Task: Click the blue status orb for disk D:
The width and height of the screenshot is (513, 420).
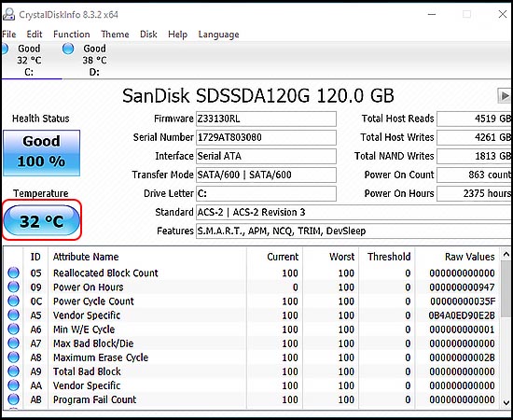Action: pyautogui.click(x=68, y=49)
